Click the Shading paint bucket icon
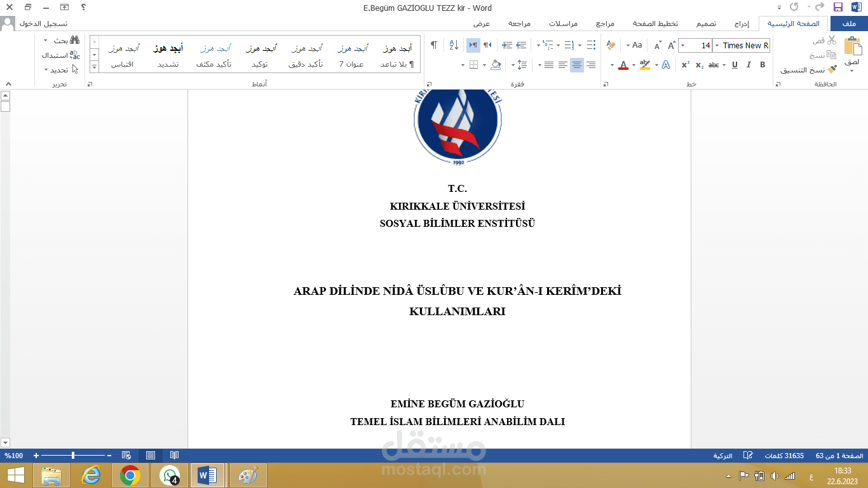Screen dimensions: 868x488 pos(496,65)
